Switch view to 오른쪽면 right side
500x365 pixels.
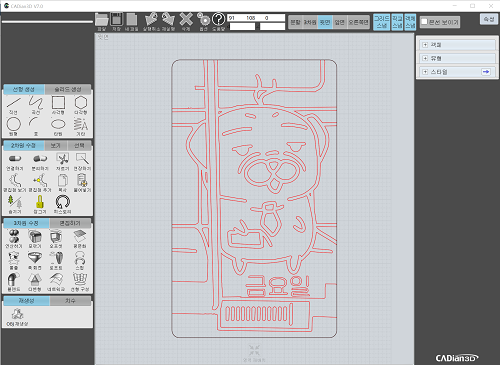click(x=358, y=22)
